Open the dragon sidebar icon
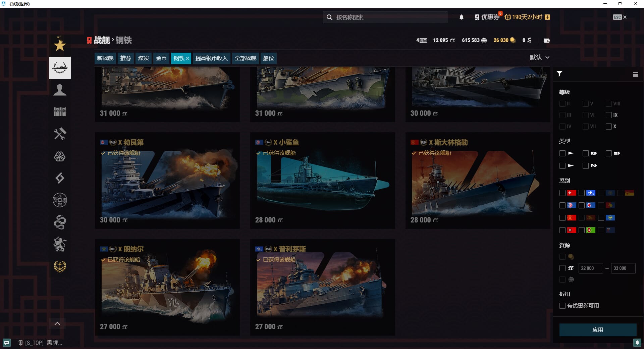The image size is (644, 349). point(60,222)
